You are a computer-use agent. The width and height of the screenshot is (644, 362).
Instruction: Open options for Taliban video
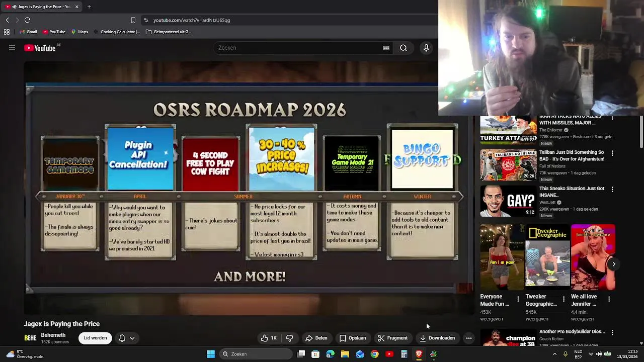pos(612,153)
